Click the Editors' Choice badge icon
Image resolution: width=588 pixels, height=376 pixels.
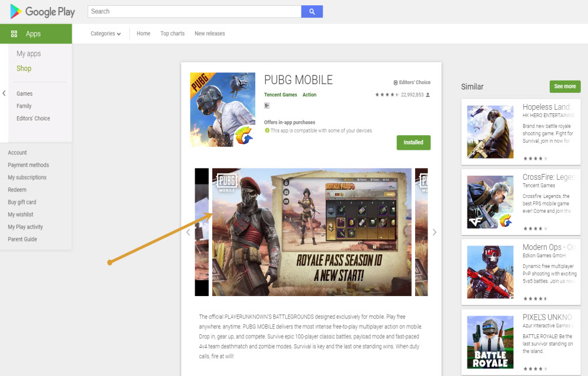point(395,82)
